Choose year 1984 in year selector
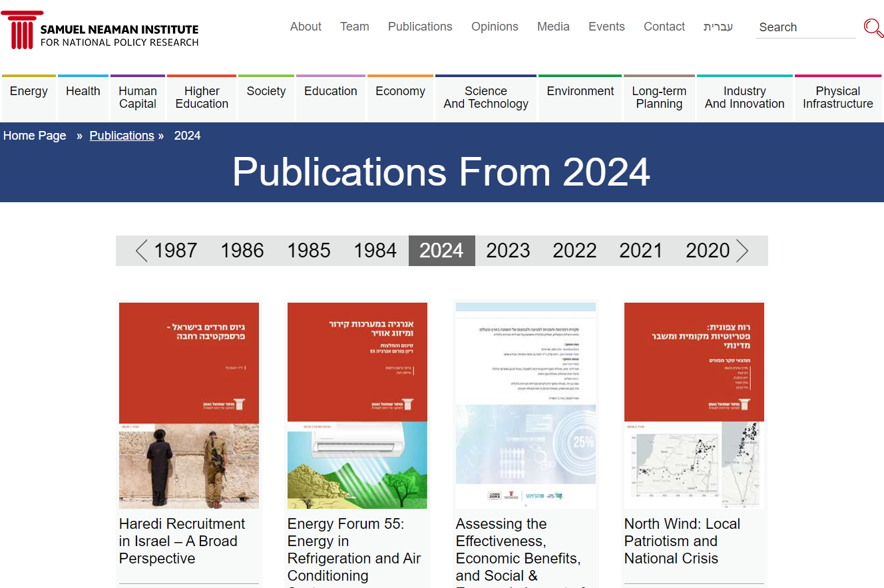884x588 pixels. [375, 251]
